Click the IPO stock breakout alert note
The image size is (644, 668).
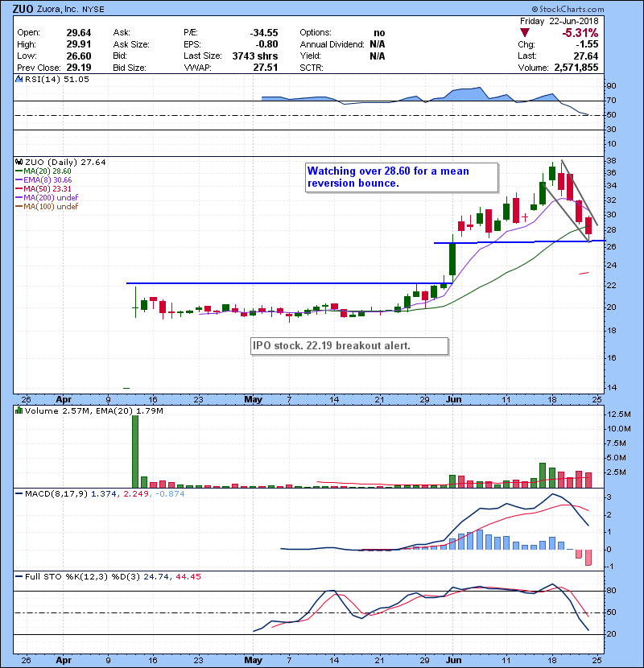(x=349, y=346)
